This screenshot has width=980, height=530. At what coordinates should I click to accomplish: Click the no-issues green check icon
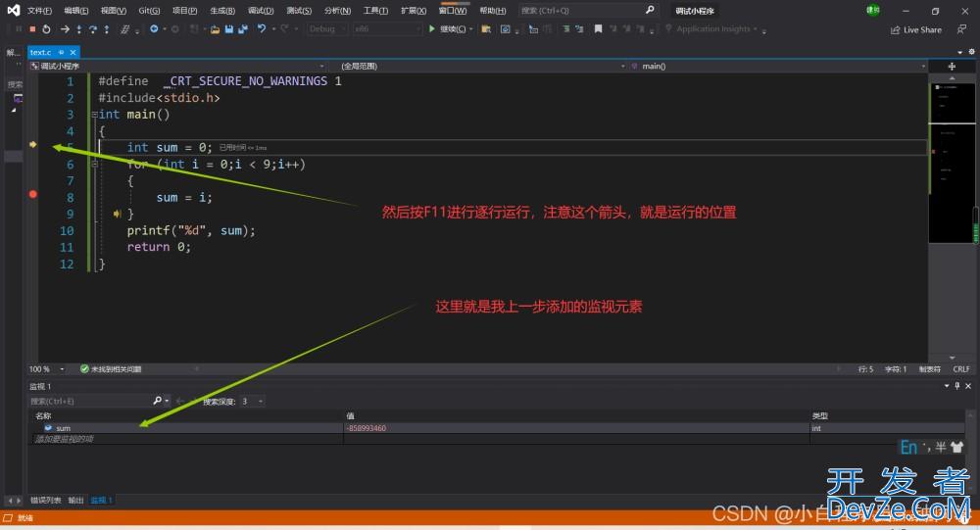[x=84, y=368]
